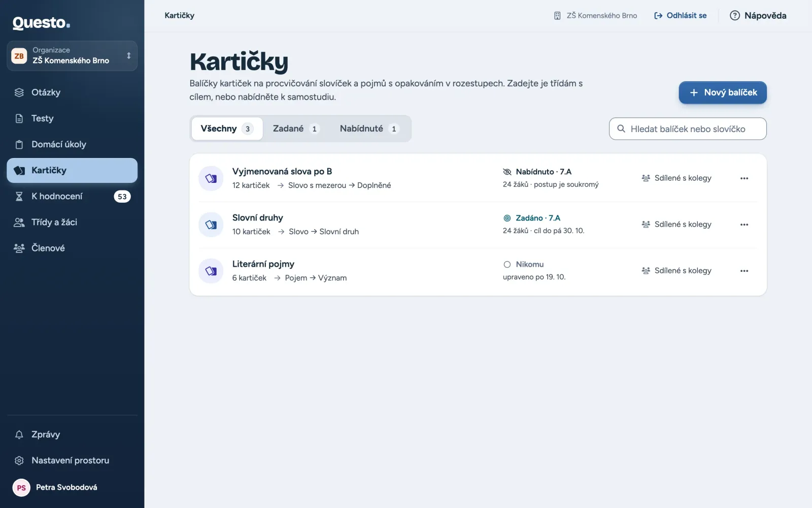Open Testy in the sidebar
The height and width of the screenshot is (508, 812).
pyautogui.click(x=72, y=118)
